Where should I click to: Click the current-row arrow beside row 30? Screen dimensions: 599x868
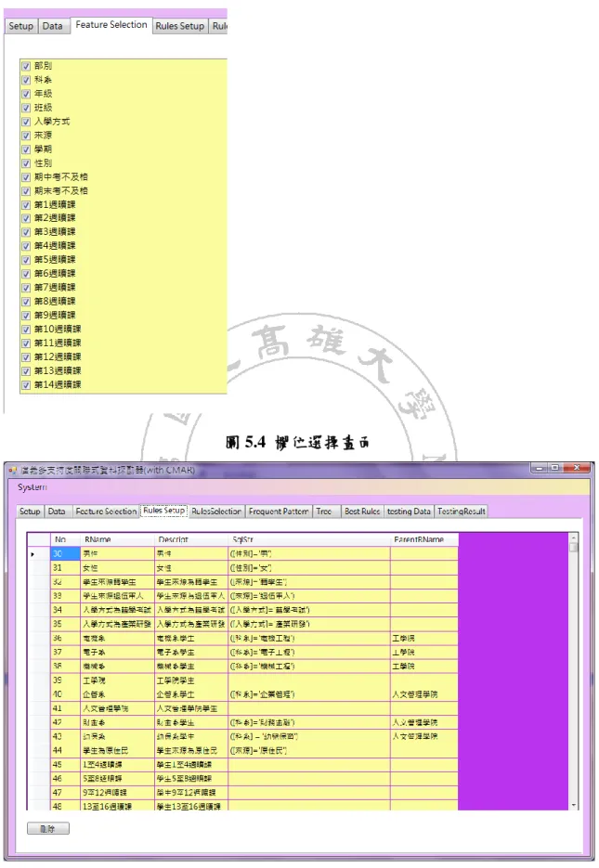33,554
